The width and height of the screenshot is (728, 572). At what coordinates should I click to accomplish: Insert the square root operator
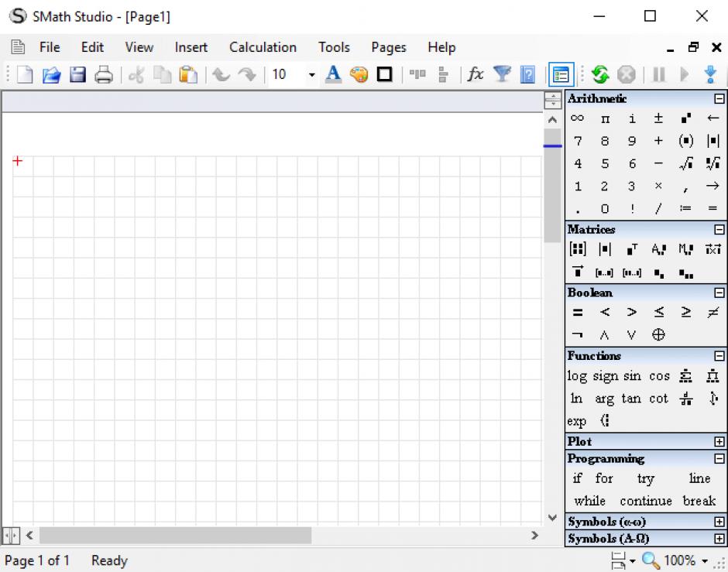tap(685, 163)
